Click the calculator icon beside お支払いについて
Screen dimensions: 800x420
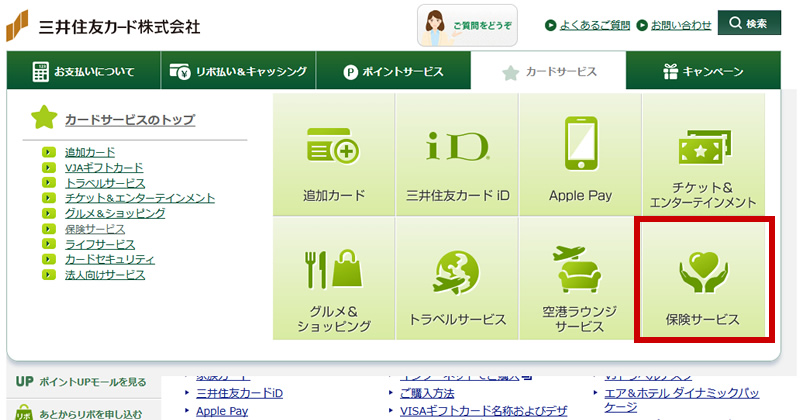click(x=41, y=72)
